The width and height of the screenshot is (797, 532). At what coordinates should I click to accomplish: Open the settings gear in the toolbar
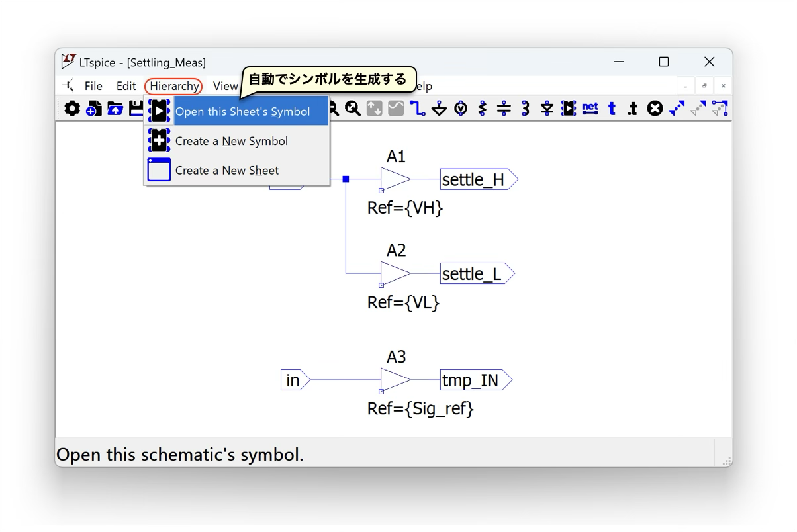click(x=72, y=109)
